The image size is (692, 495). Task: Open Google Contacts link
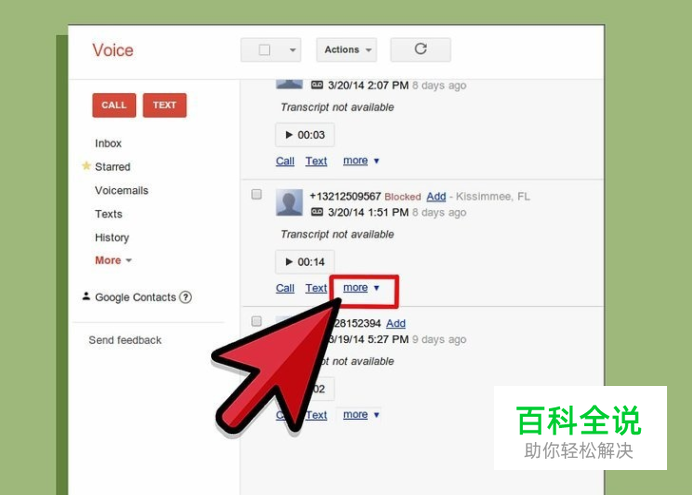(135, 297)
